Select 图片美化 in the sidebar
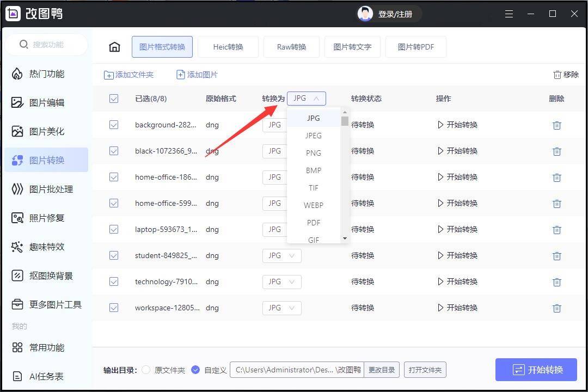The image size is (588, 392). pos(47,131)
